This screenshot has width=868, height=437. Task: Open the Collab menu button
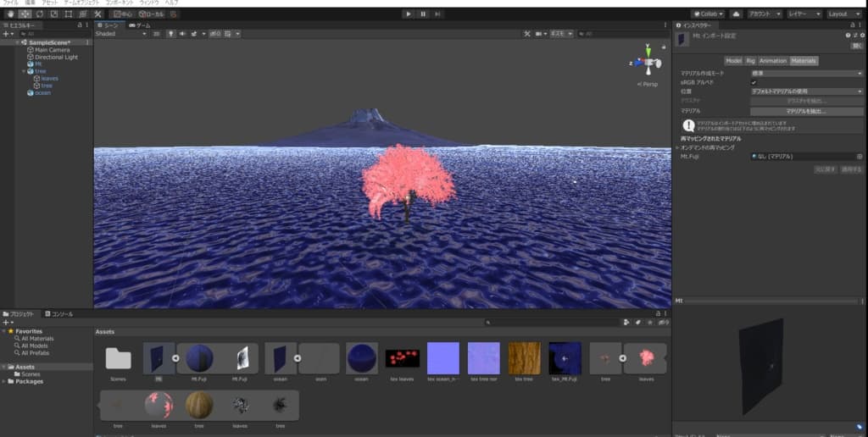tap(708, 14)
